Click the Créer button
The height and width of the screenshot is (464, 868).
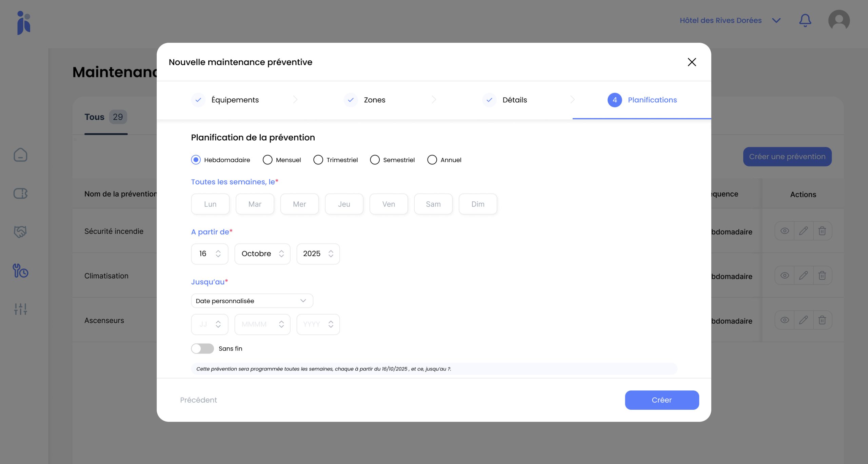662,400
